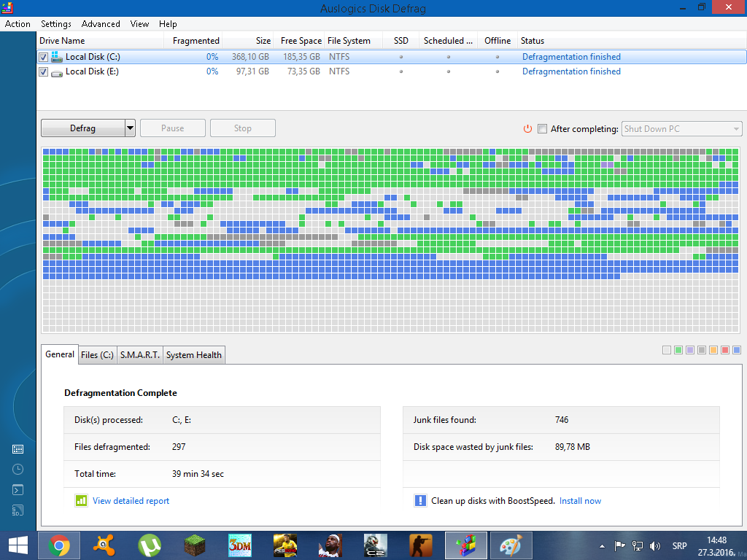This screenshot has width=747, height=560.
Task: Click the blue legend color swatch
Action: click(x=737, y=350)
